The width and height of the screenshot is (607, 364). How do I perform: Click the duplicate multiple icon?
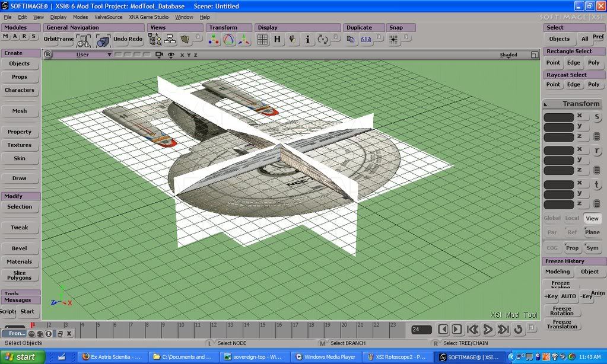tap(366, 39)
